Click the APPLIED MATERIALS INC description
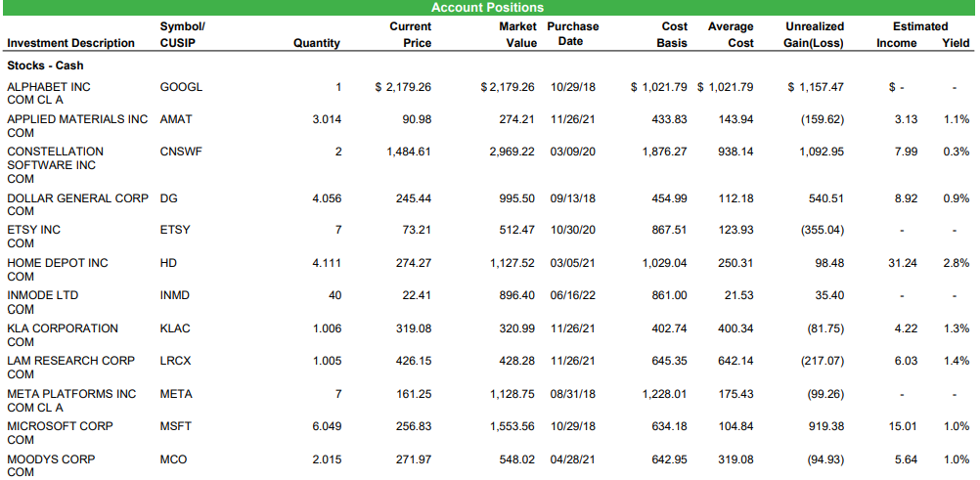This screenshot has height=480, width=980. coord(77,126)
